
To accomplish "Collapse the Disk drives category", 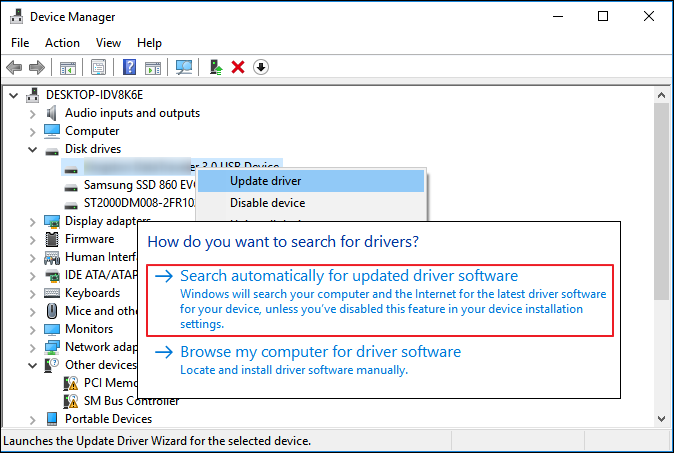I will coord(34,149).
